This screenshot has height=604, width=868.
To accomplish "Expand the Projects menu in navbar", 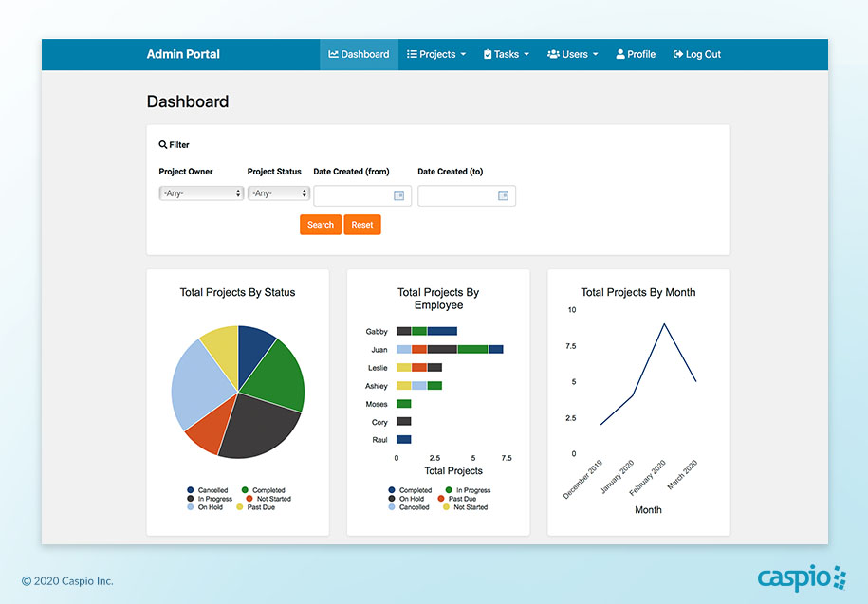I will [436, 55].
